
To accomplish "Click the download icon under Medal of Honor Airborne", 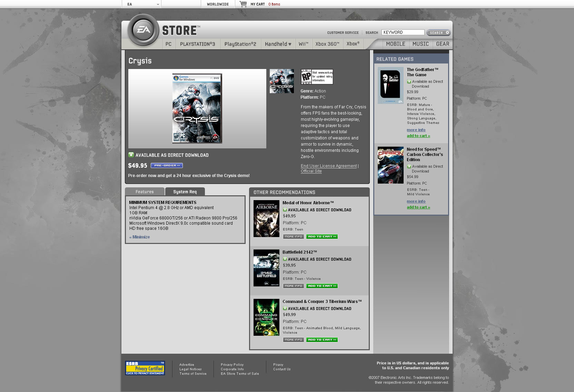I will click(x=285, y=210).
